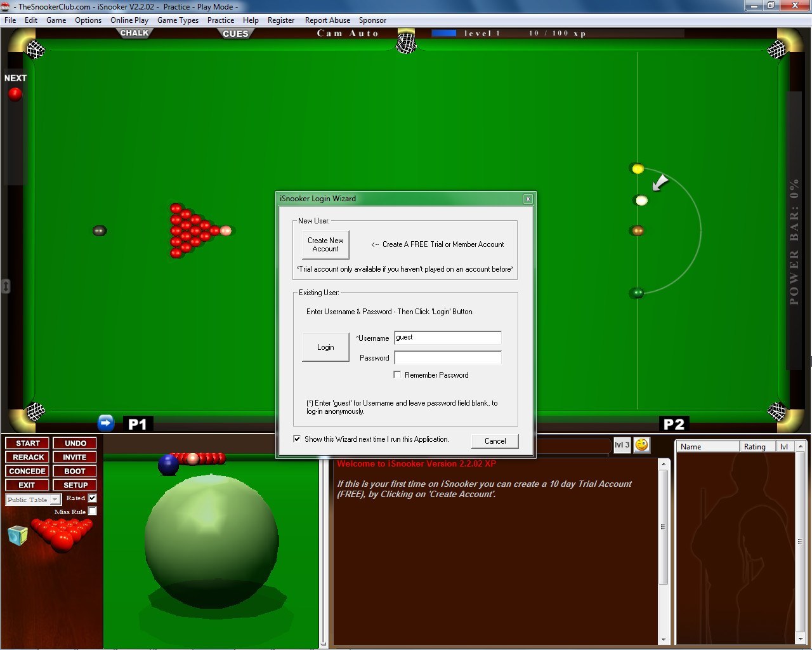Image resolution: width=812 pixels, height=650 pixels.
Task: Click the brown ball on baulk line
Action: click(x=638, y=230)
